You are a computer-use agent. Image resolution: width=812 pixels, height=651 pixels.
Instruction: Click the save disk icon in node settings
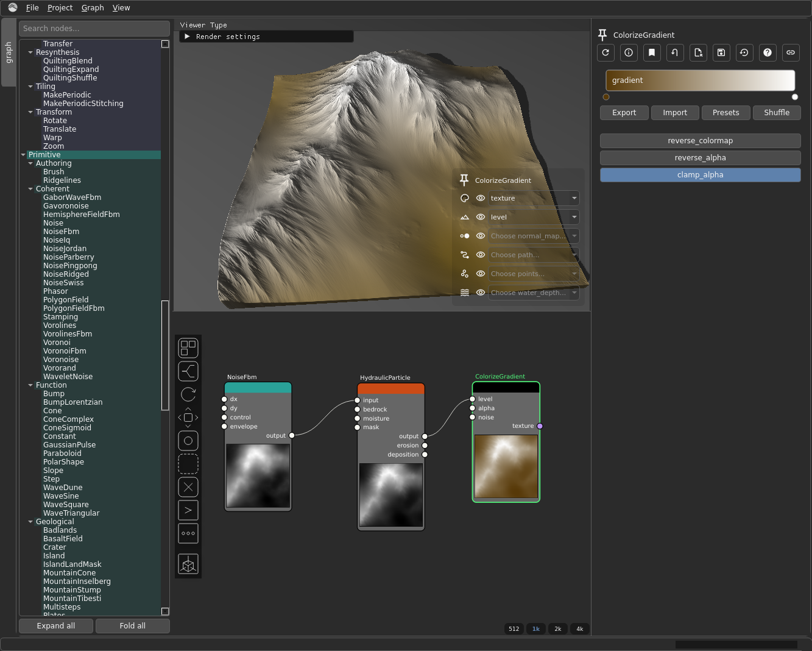(721, 52)
